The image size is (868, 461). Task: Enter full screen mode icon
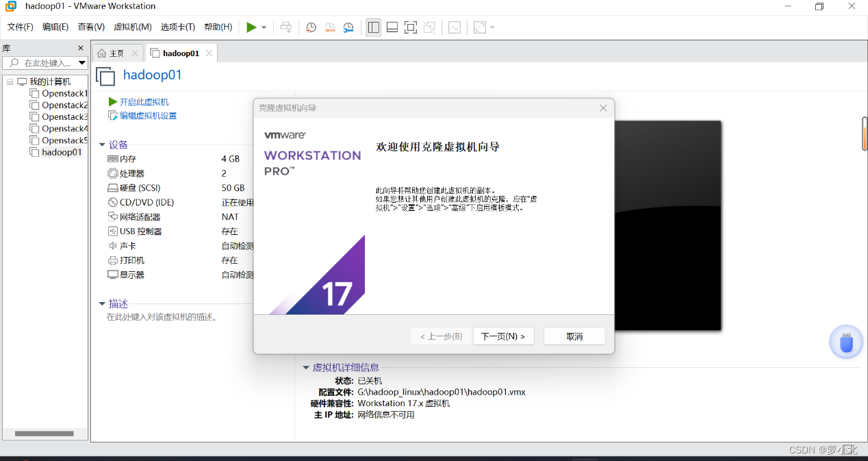[x=411, y=27]
